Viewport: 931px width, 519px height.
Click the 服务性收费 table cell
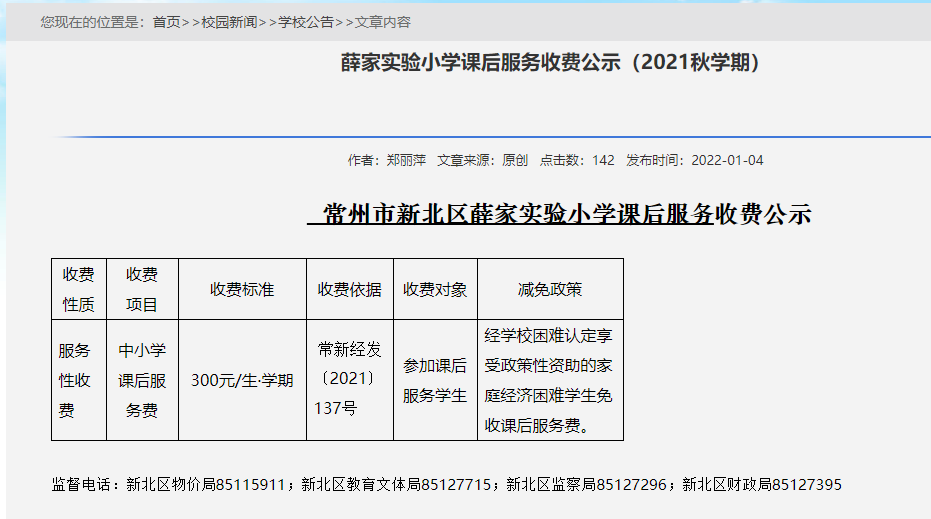[x=79, y=380]
